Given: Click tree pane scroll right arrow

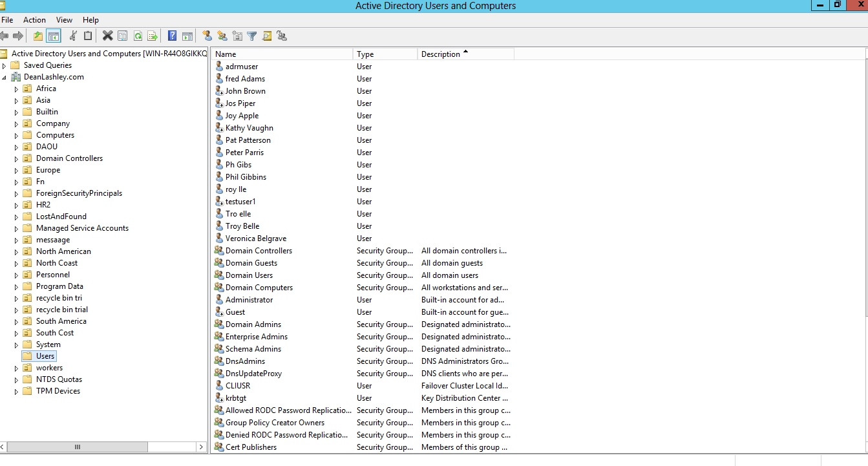Looking at the screenshot, I should pyautogui.click(x=201, y=447).
